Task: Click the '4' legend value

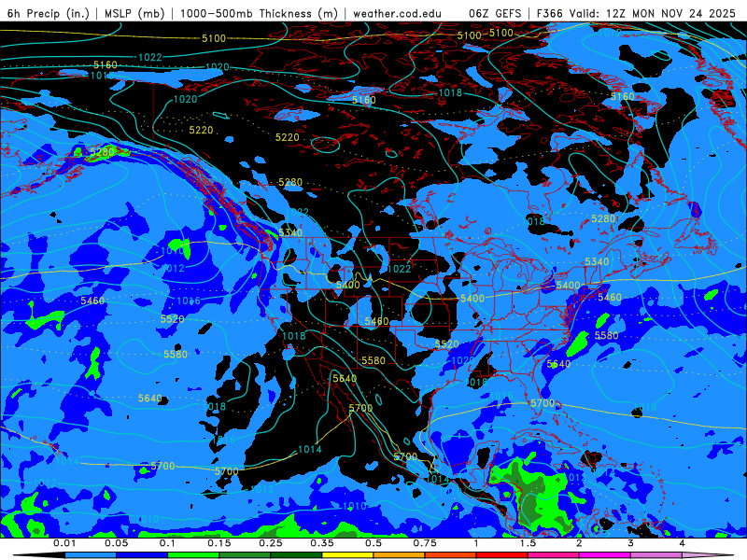Action: point(682,543)
